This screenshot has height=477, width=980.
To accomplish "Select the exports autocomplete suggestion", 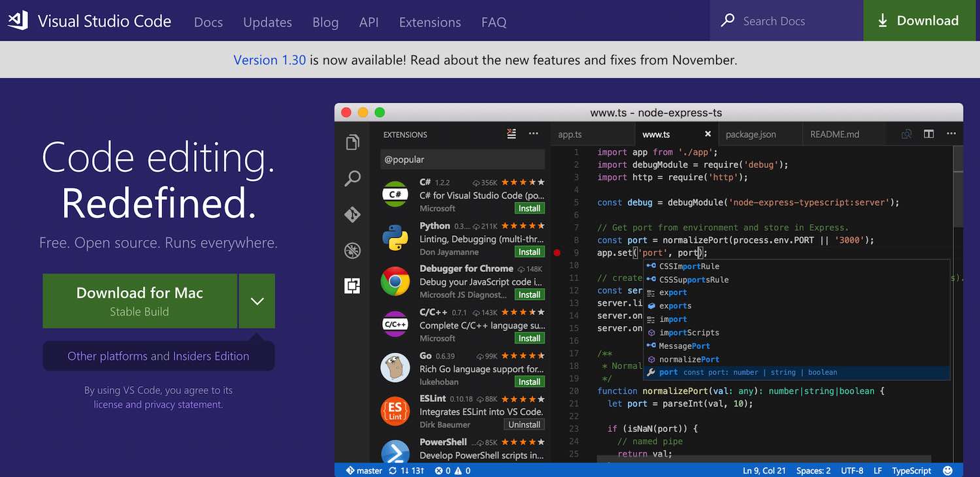I will pyautogui.click(x=675, y=306).
